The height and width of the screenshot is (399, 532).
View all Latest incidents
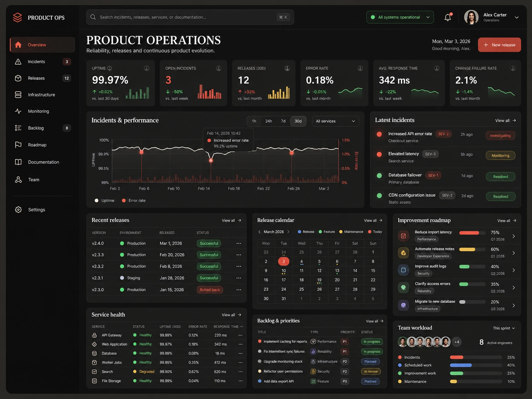(x=506, y=121)
